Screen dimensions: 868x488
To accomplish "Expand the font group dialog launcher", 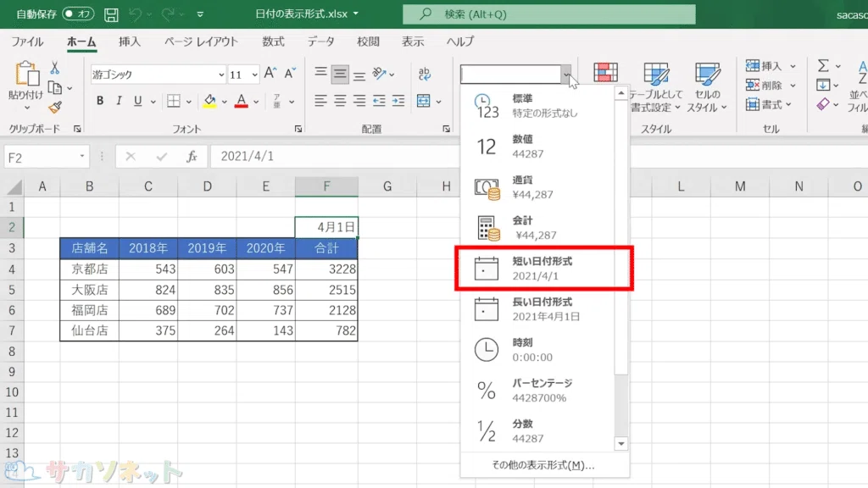I will point(298,129).
